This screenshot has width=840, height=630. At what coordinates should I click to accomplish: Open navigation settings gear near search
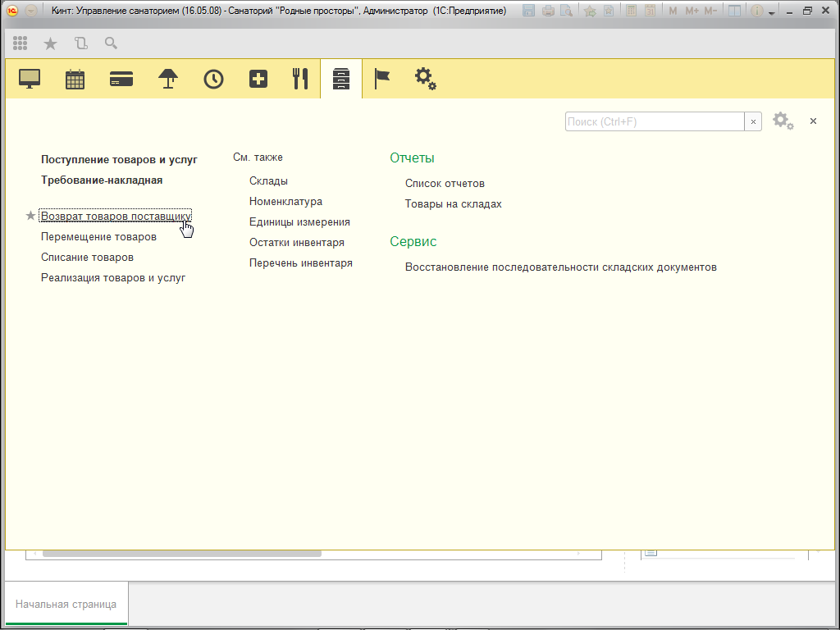(783, 121)
